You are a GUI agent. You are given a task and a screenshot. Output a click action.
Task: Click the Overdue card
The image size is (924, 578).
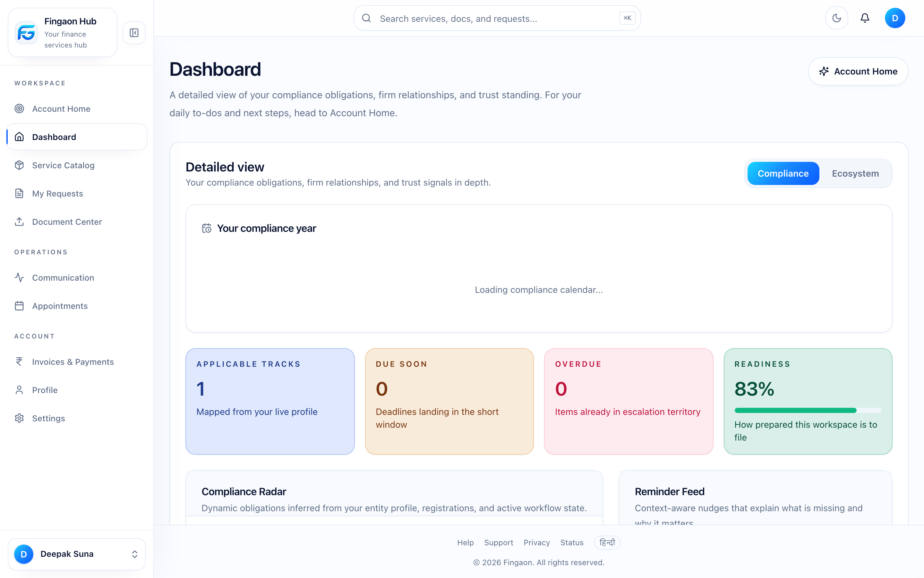coord(629,401)
